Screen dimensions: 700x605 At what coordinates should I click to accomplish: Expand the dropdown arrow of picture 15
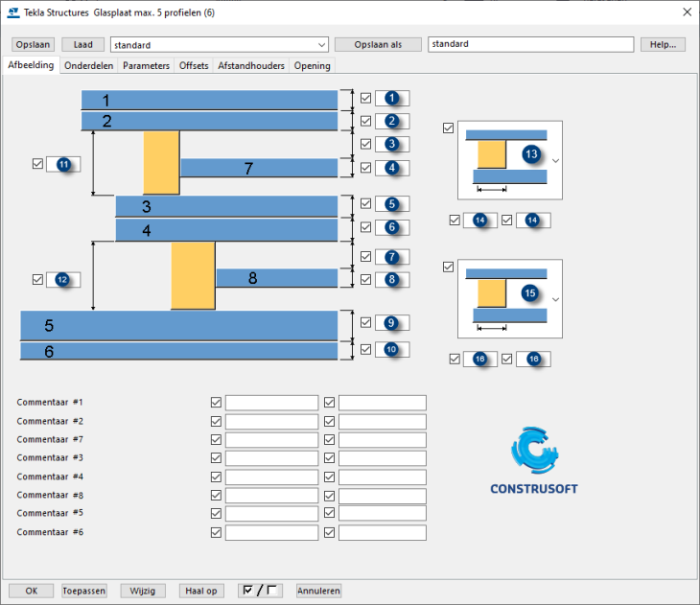(555, 298)
